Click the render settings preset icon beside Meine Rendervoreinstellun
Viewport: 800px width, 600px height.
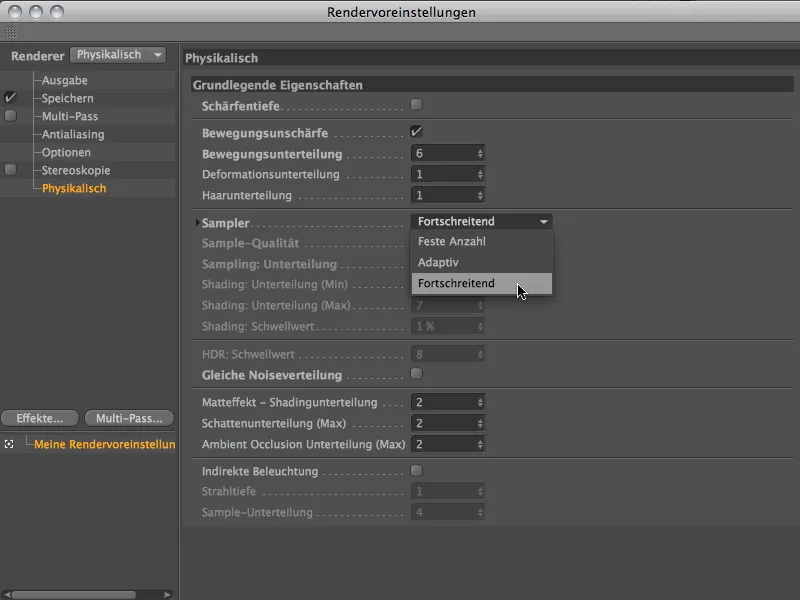pyautogui.click(x=9, y=444)
